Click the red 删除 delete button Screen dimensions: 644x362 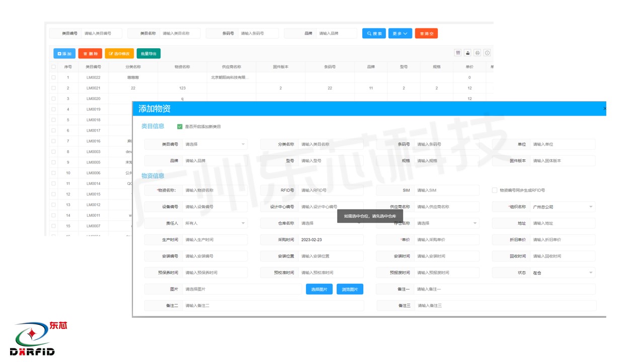[90, 53]
